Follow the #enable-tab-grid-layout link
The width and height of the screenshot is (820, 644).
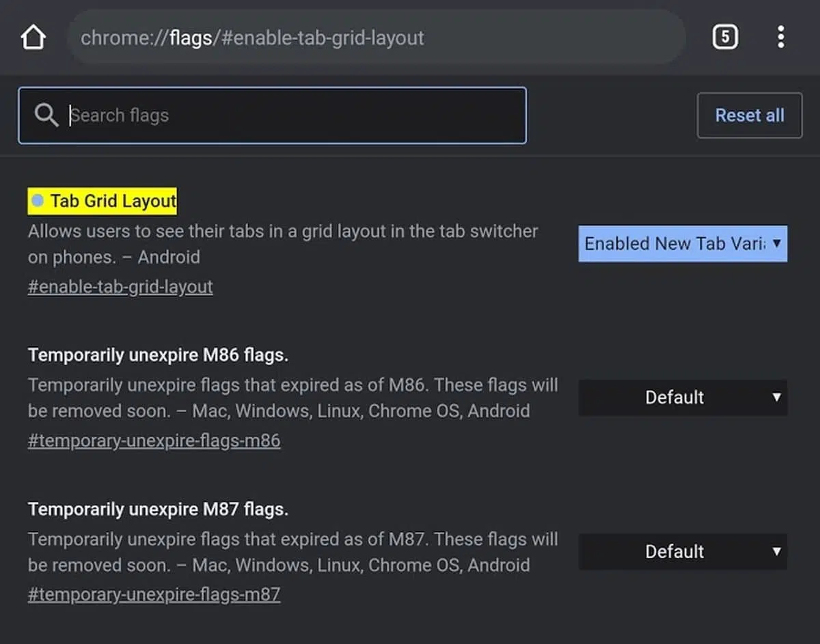(120, 287)
